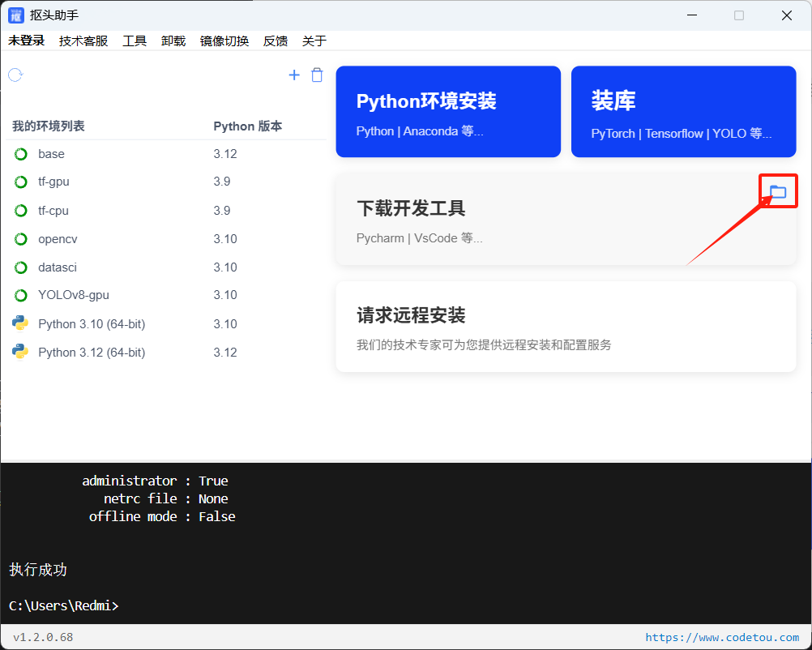Open the folder icon on 下载开发工具 card
Image resolution: width=812 pixels, height=650 pixels.
tap(777, 192)
